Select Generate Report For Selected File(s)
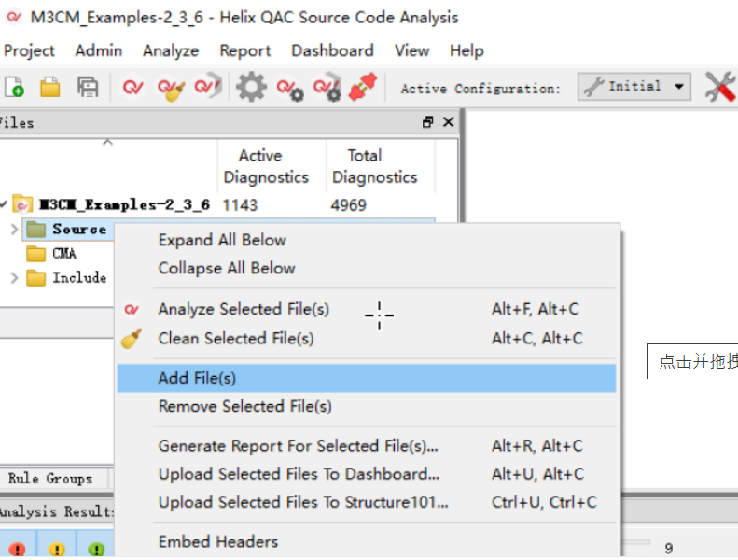Image resolution: width=738 pixels, height=560 pixels. [x=366, y=446]
